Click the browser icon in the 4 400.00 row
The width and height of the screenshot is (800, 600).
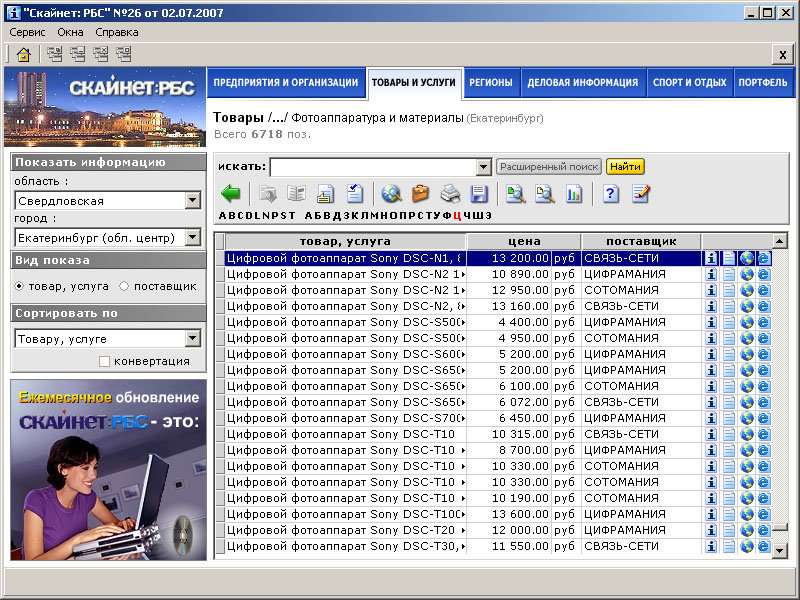(763, 322)
